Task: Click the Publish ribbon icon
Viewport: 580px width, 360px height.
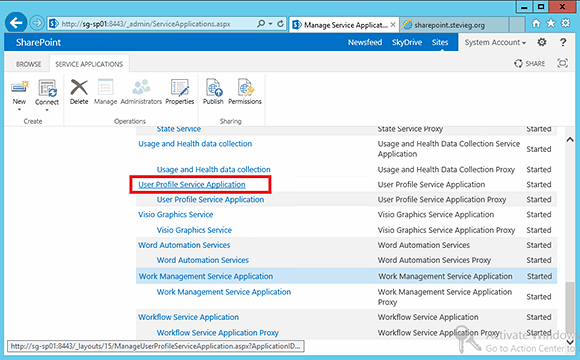Action: tap(213, 88)
